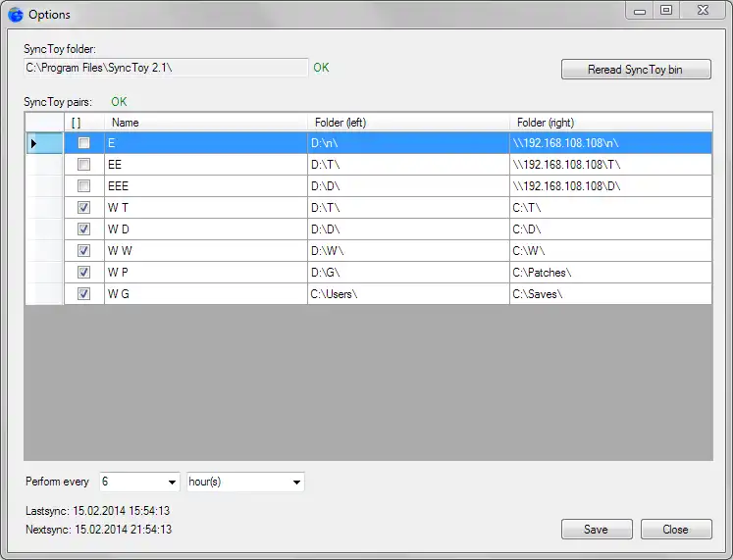Toggle the checkbox for pair E
733x560 pixels.
(x=83, y=142)
